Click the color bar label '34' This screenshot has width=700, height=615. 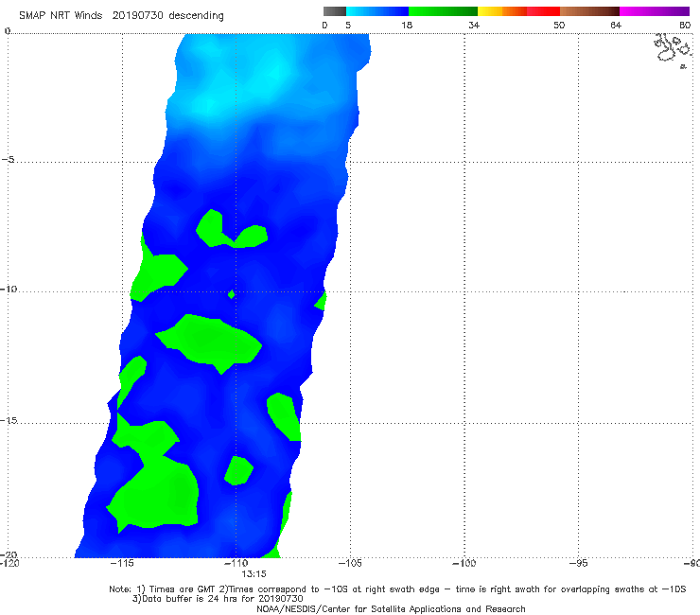tap(474, 25)
